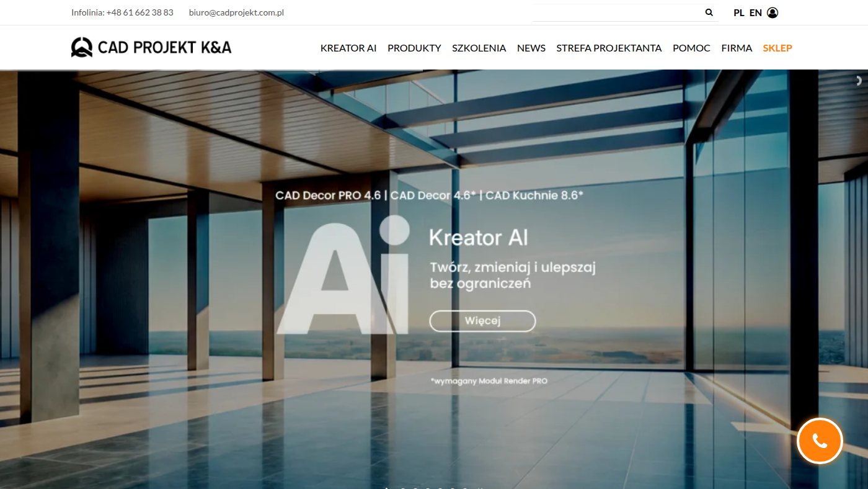Go to the NEWS section

531,48
